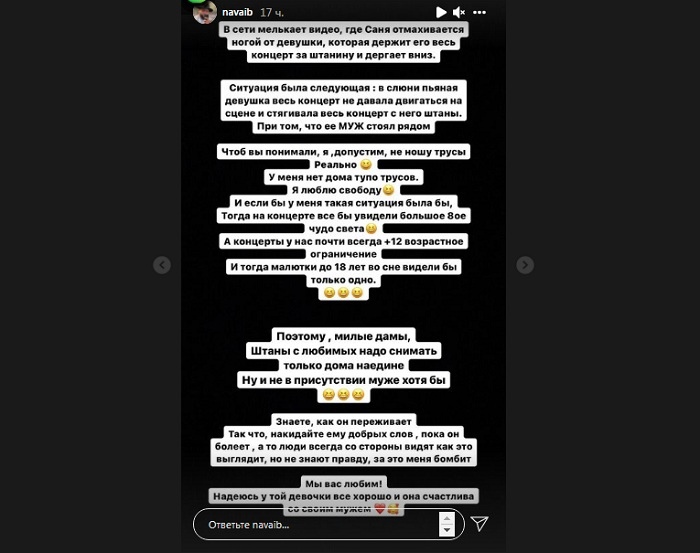This screenshot has width=700, height=553.
Task: Tap the text block starting "В сети мелькает видео"
Action: click(x=343, y=42)
